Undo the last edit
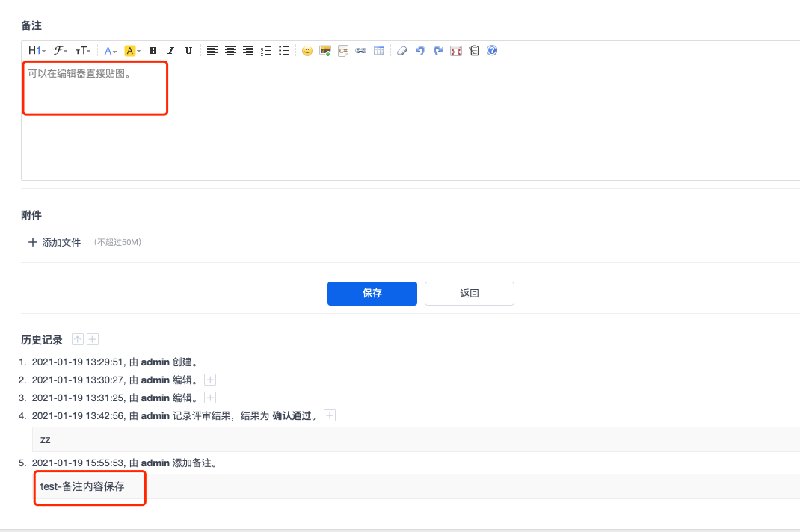800x532 pixels. coord(420,51)
